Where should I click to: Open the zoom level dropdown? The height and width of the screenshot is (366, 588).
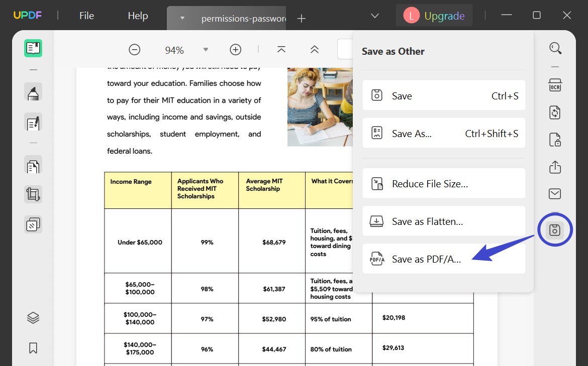coord(206,49)
